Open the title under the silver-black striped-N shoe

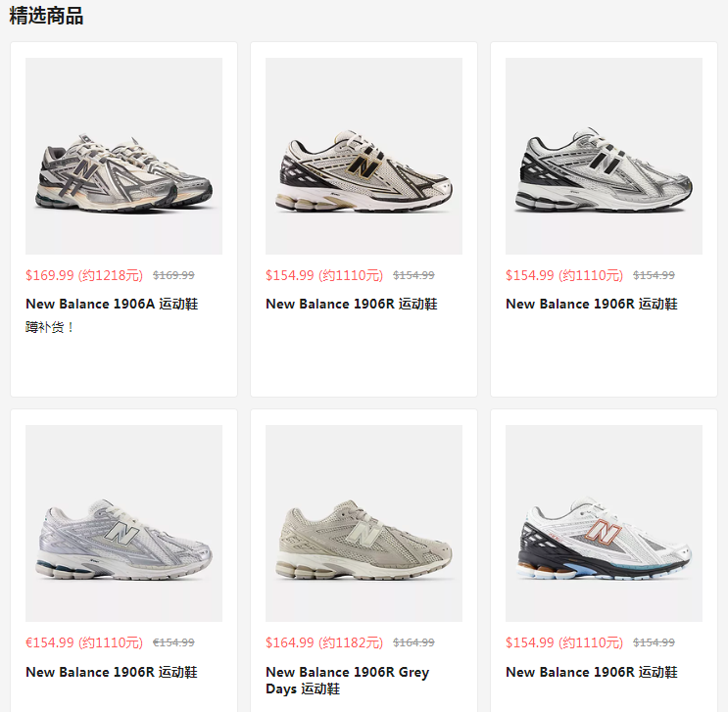coord(592,304)
